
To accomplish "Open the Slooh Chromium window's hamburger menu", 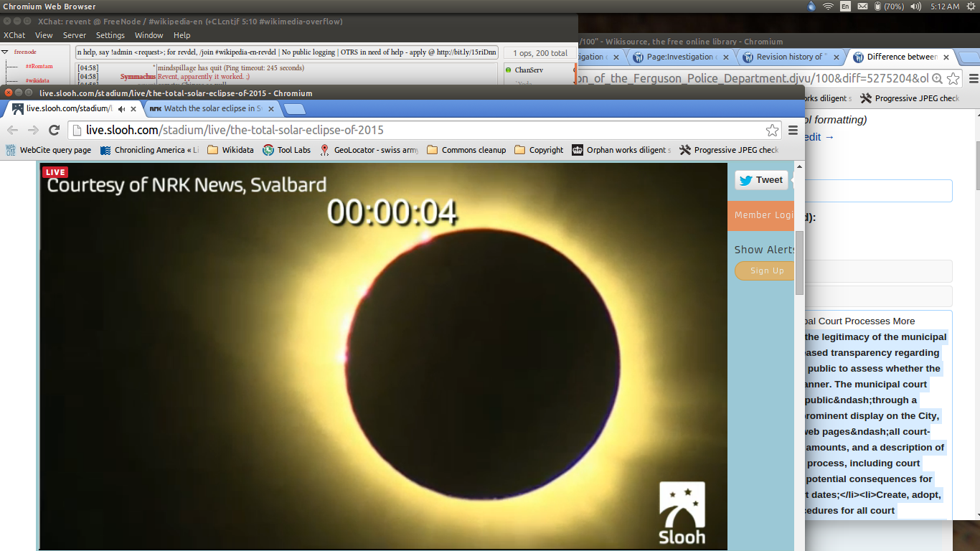I will tap(793, 130).
